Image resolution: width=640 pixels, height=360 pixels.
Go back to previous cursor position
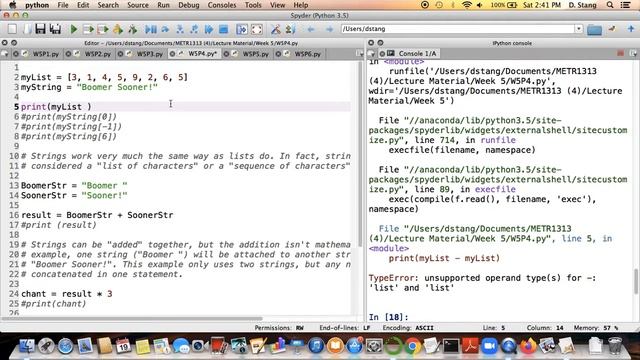pos(311,29)
